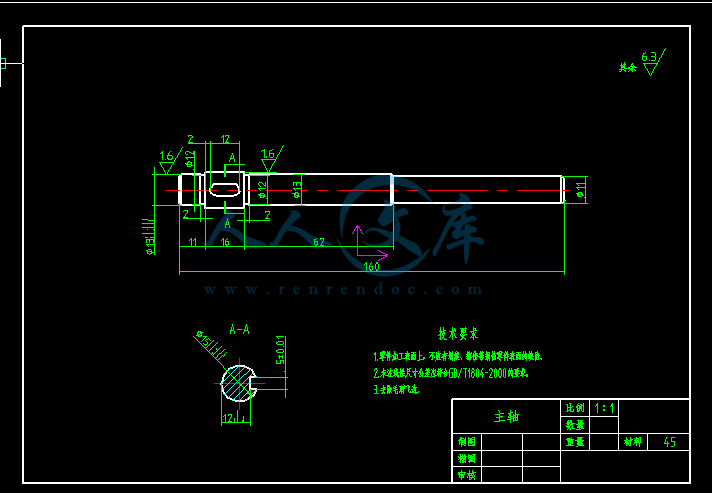This screenshot has height=493, width=712.
Task: Click the 62 length dimension text
Action: 319,242
